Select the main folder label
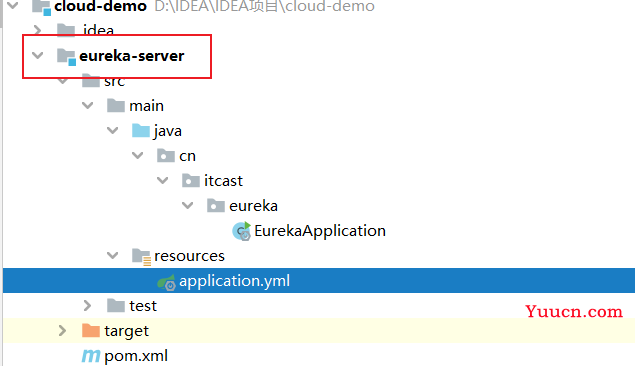This screenshot has width=635, height=366. 147,106
